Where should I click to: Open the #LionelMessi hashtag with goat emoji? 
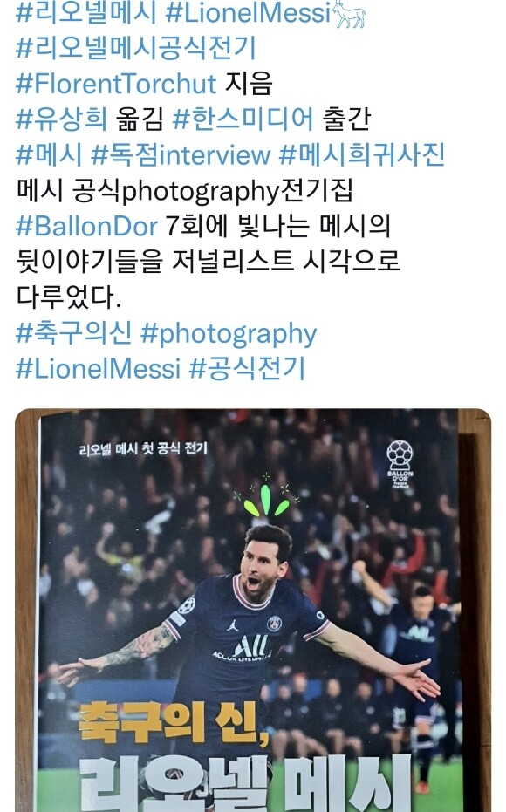tap(248, 12)
